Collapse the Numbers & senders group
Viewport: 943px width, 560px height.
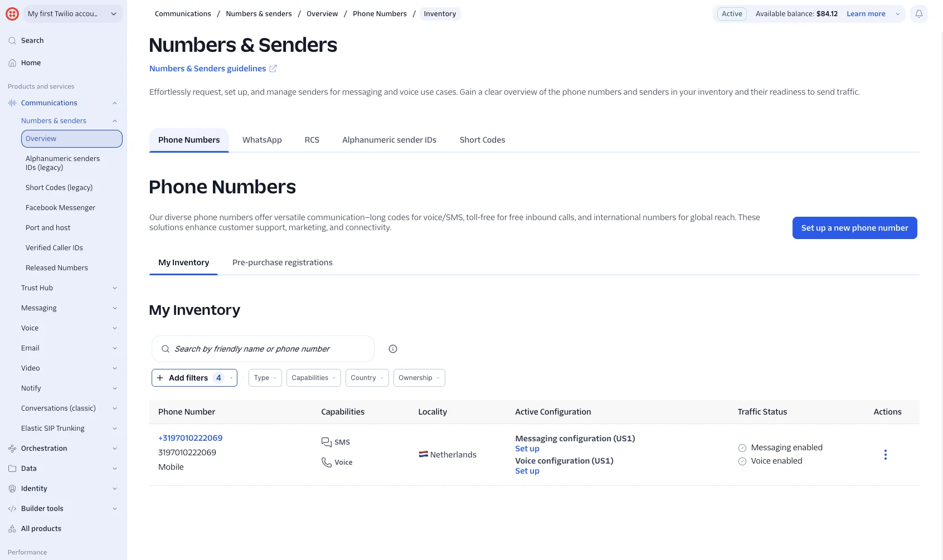[x=115, y=121]
